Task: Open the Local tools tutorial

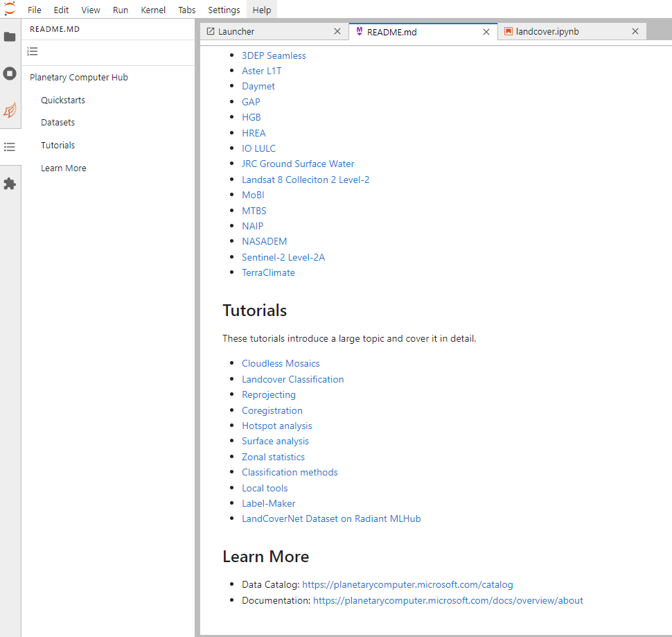Action: (265, 488)
